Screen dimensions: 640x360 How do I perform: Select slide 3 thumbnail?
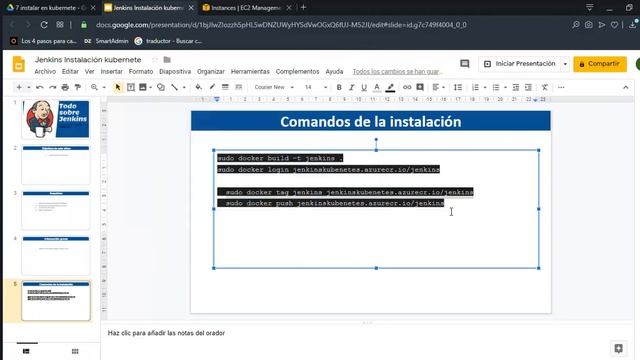[56, 210]
